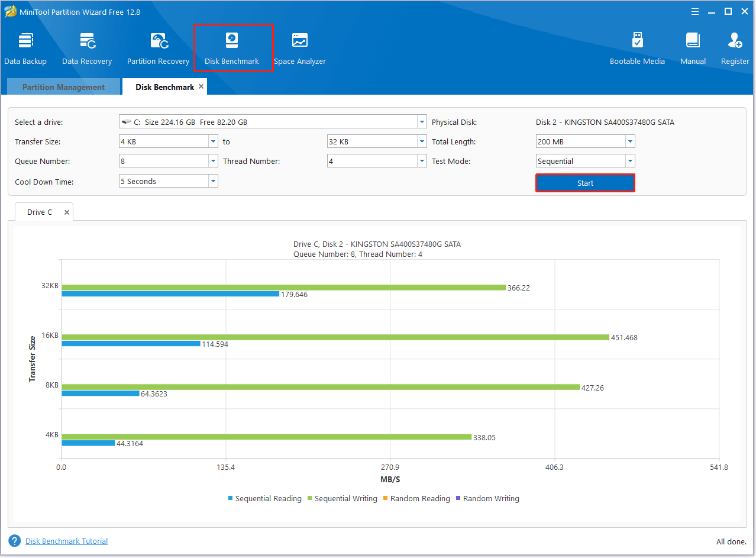This screenshot has height=558, width=756.
Task: Click the 114.594 value label
Action: tap(215, 344)
